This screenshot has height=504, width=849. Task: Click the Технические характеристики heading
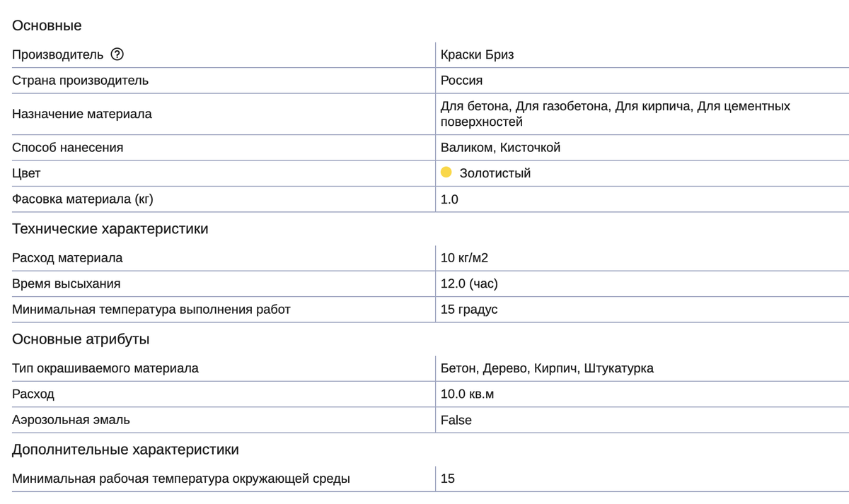coord(110,229)
